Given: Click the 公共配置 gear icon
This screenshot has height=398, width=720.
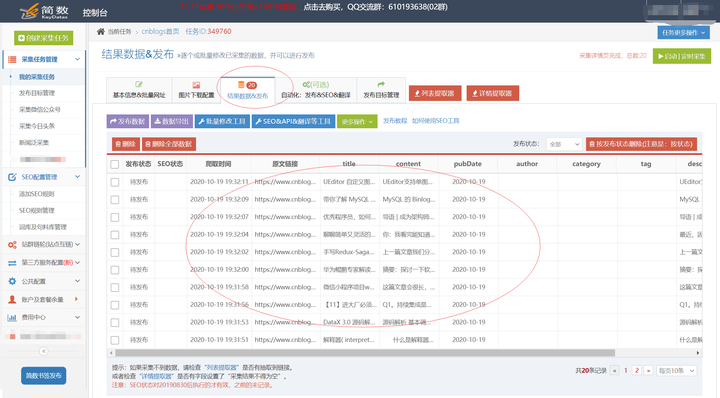Looking at the screenshot, I should click(12, 281).
